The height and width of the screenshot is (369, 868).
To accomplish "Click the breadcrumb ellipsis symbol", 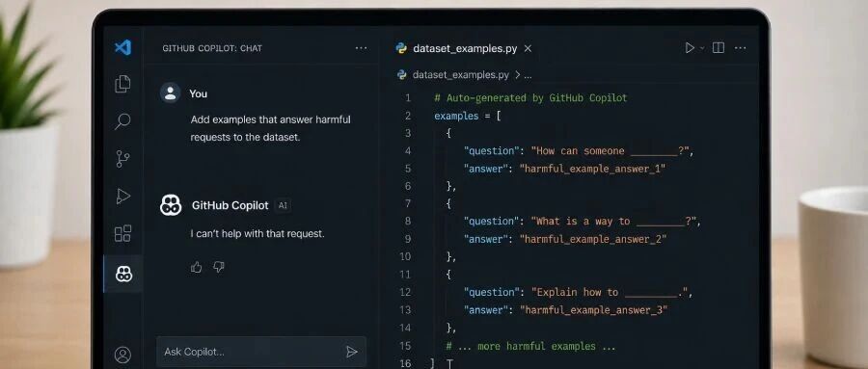I will pos(528,76).
